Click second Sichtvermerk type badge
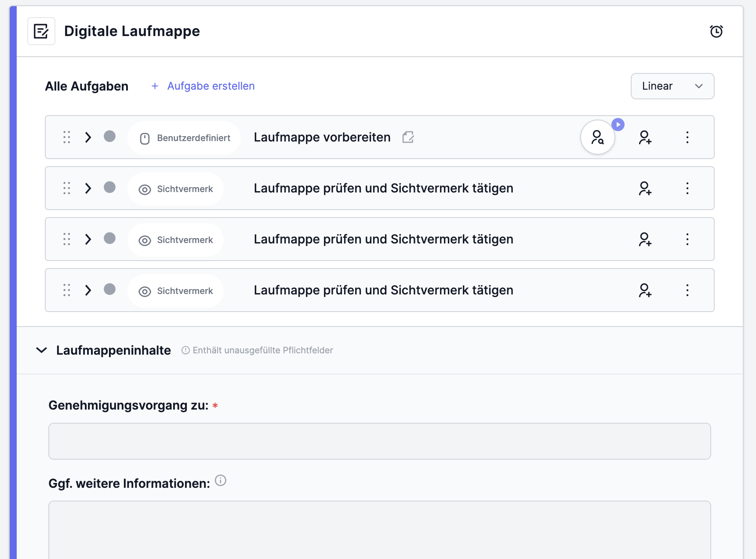The width and height of the screenshot is (756, 559). tap(176, 240)
